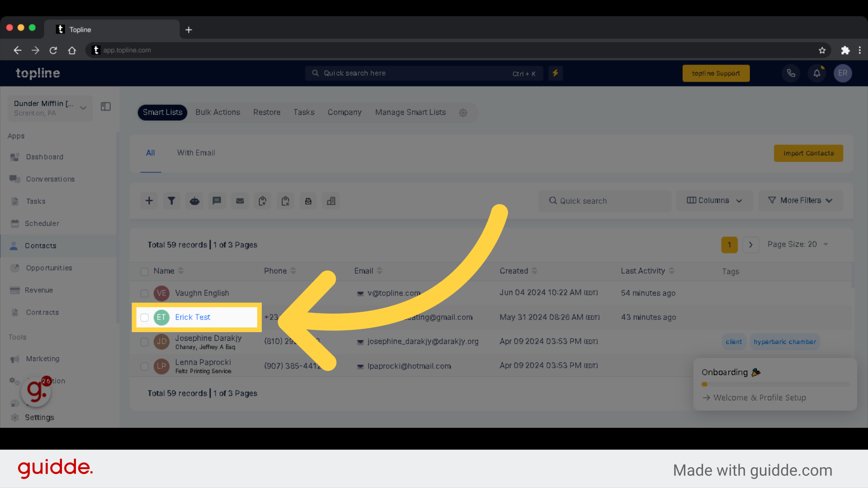
Task: Click the browser extensions puzzle icon
Action: pyautogui.click(x=845, y=50)
